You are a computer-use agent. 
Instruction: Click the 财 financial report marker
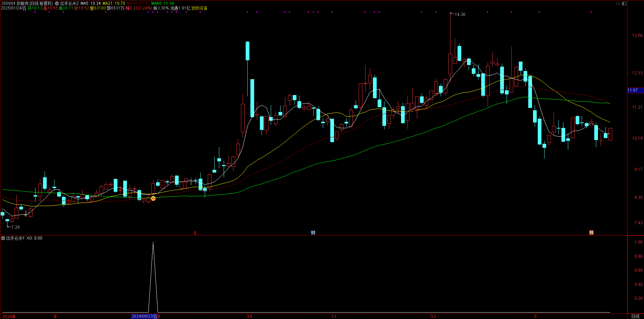tap(313, 232)
